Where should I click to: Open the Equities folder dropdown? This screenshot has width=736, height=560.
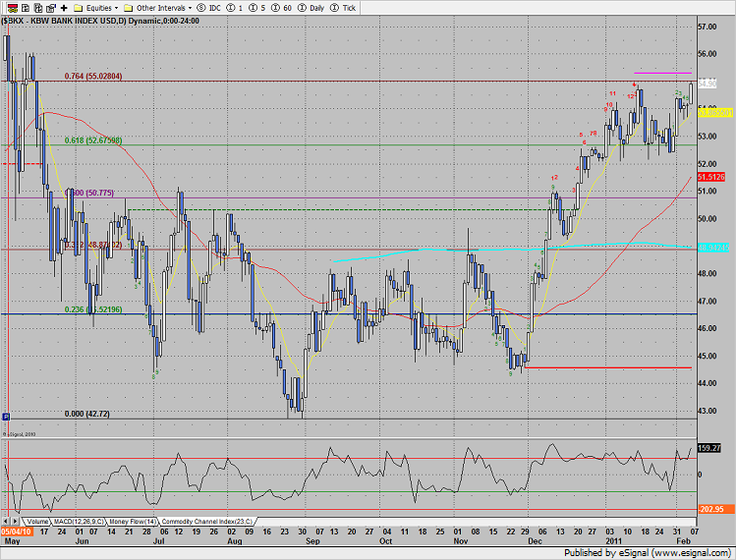click(97, 7)
